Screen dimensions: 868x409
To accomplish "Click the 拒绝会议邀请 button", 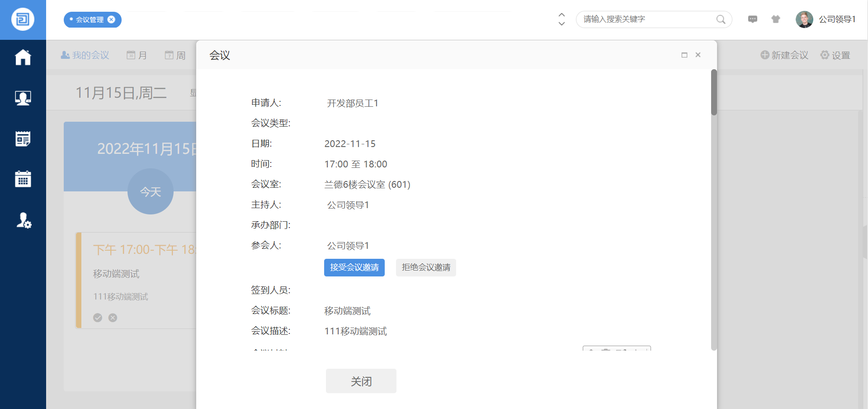I will (x=426, y=267).
